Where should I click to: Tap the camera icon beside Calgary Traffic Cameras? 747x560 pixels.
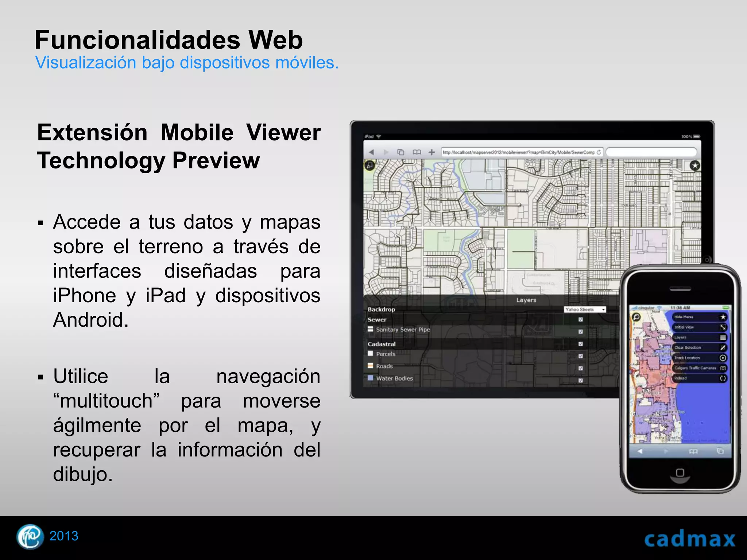tap(723, 368)
